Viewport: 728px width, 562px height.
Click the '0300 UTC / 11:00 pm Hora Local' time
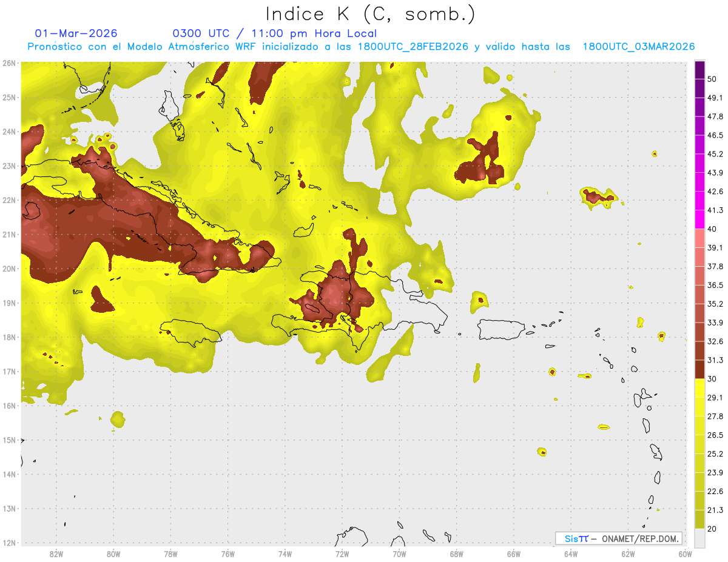[275, 33]
